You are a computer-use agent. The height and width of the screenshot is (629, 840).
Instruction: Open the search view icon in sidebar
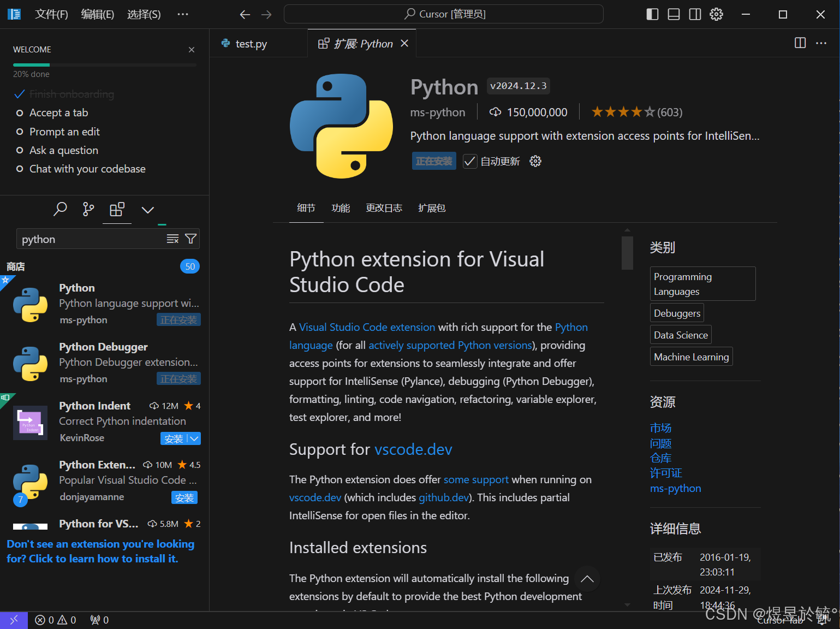coord(60,209)
